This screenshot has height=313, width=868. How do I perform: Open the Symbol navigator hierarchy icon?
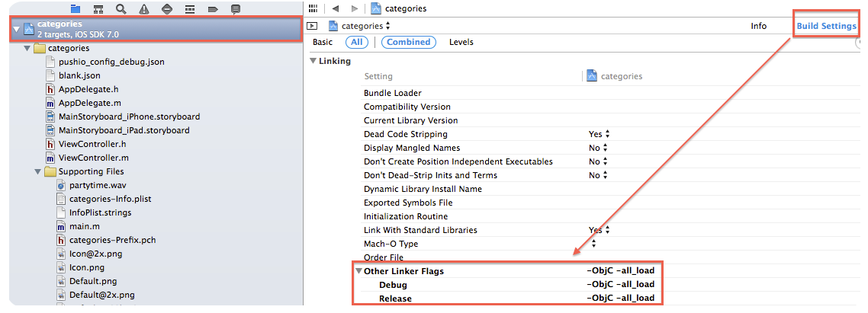pyautogui.click(x=98, y=9)
